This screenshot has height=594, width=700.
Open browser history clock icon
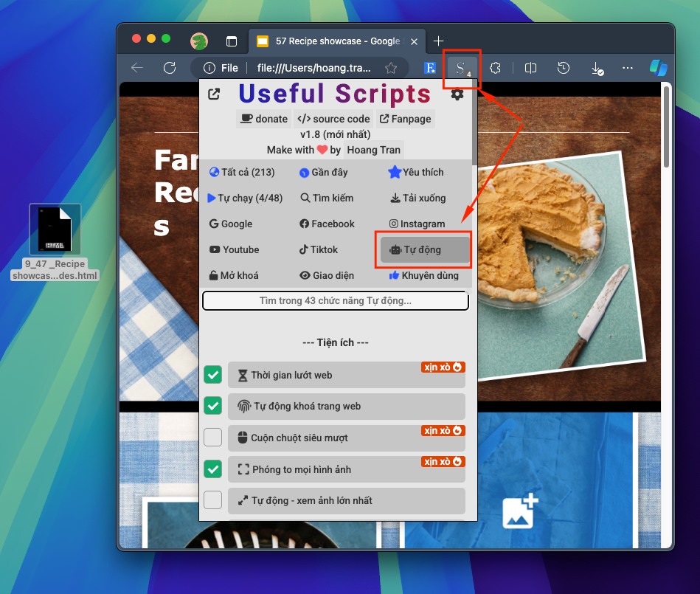(x=564, y=68)
